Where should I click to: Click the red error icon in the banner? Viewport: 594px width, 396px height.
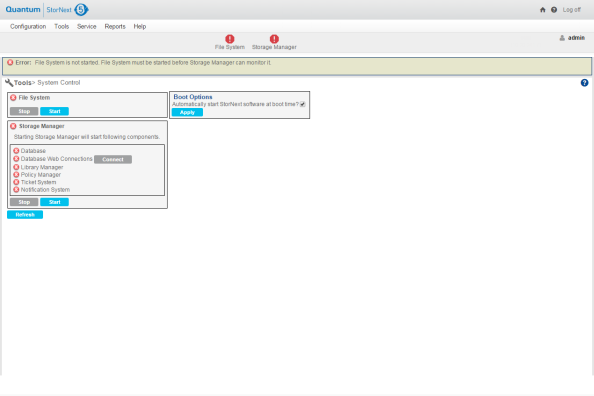(10, 63)
